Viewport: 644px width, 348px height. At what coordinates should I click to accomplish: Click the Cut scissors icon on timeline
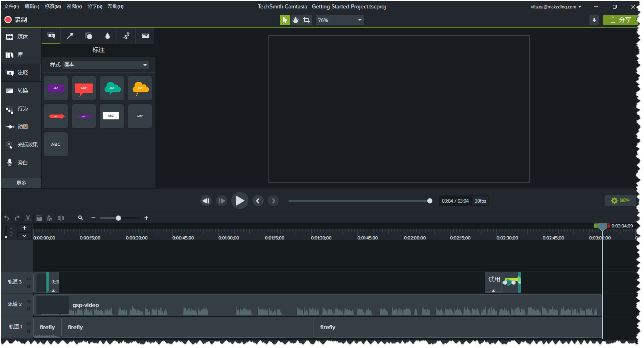pos(28,218)
